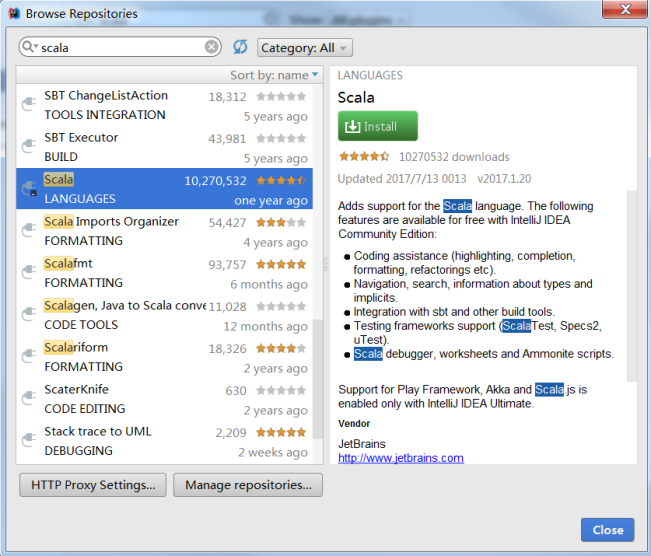Image resolution: width=651 pixels, height=556 pixels.
Task: Click the Stack trace to UML plugin icon
Action: click(29, 440)
